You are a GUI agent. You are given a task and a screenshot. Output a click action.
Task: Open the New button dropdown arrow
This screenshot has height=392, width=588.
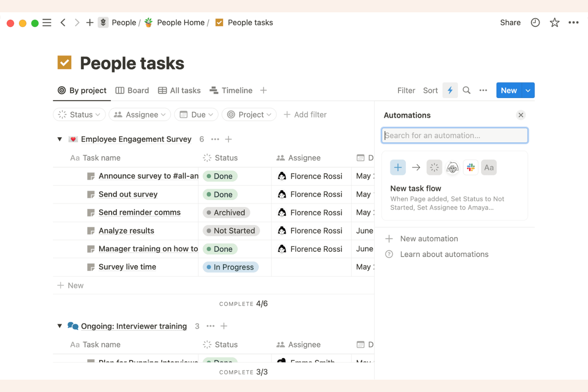[x=528, y=91]
